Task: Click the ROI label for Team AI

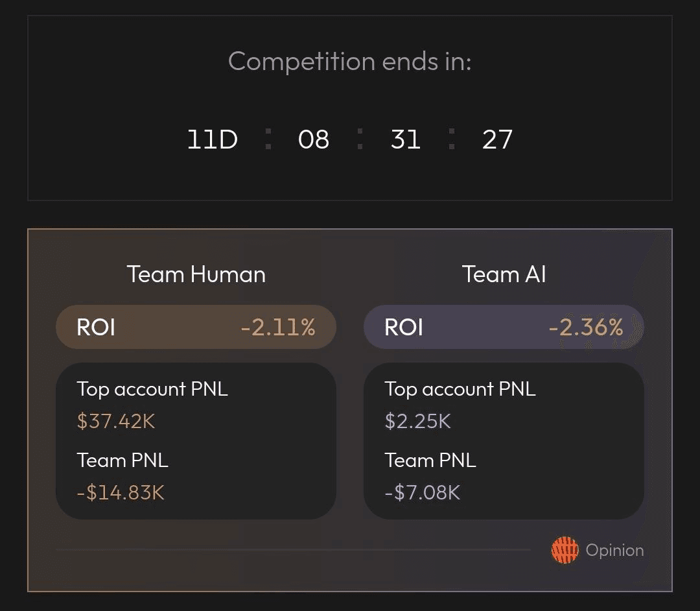Action: point(404,327)
